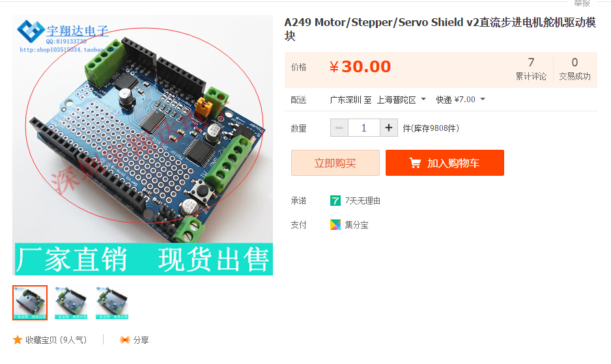Select the first product thumbnail
The height and width of the screenshot is (364, 611).
pyautogui.click(x=30, y=303)
